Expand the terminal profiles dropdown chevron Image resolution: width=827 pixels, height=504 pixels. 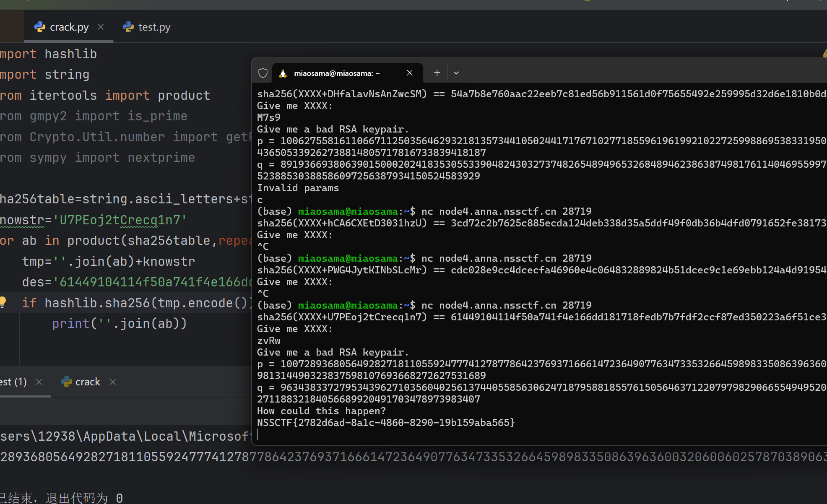[456, 73]
